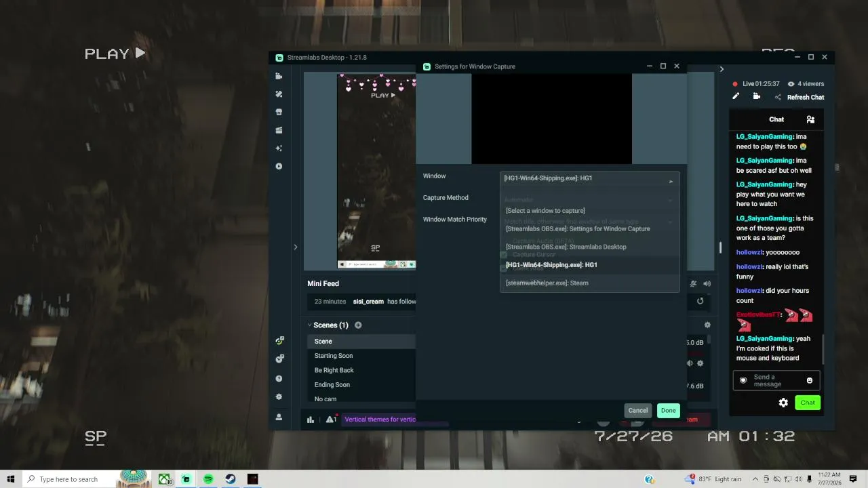Screen dimensions: 868x488
Task: Click the circular play icon in the sidebar
Action: pyautogui.click(x=279, y=166)
